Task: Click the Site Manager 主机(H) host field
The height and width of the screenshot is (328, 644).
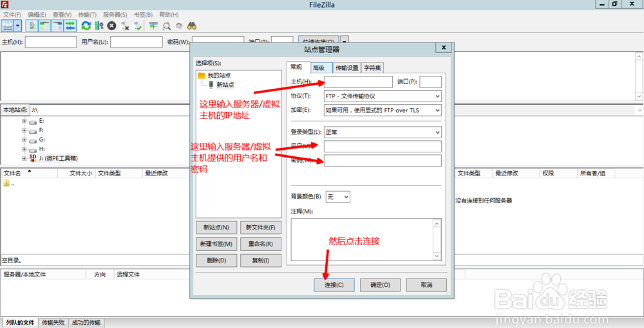Action: 358,82
